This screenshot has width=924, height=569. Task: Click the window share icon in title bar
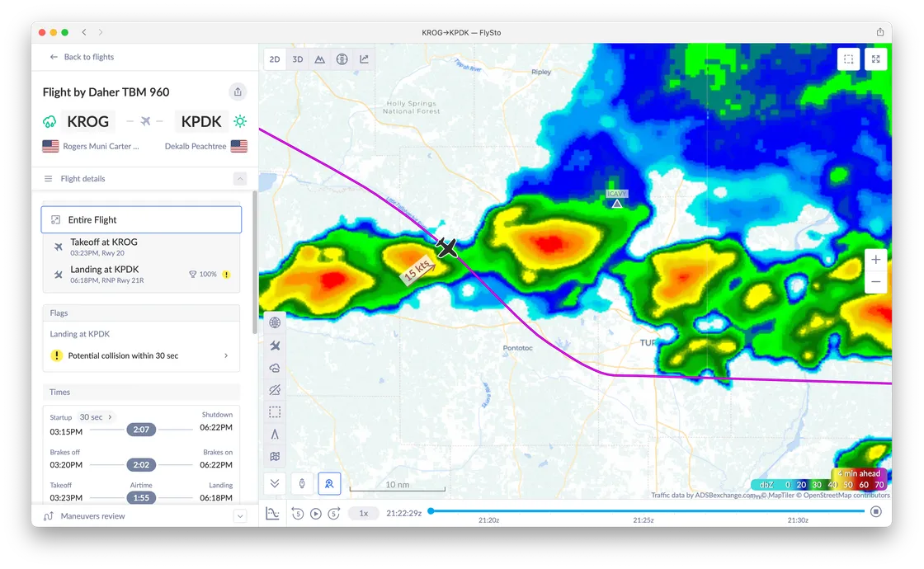tap(879, 32)
